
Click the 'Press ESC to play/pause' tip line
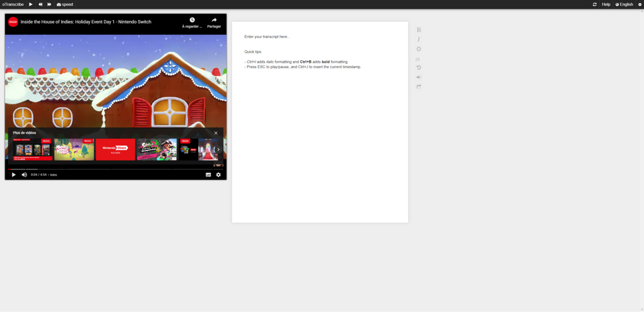tap(303, 67)
